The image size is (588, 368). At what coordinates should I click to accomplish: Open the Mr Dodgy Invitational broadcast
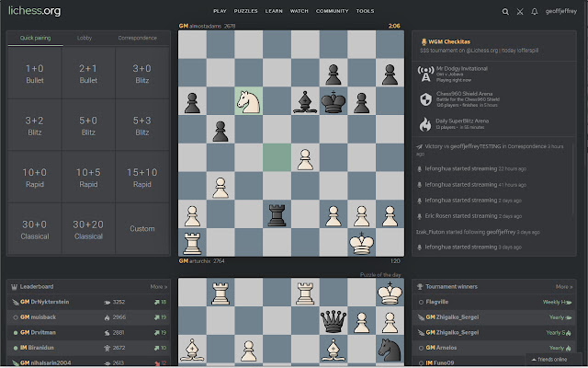tap(494, 74)
